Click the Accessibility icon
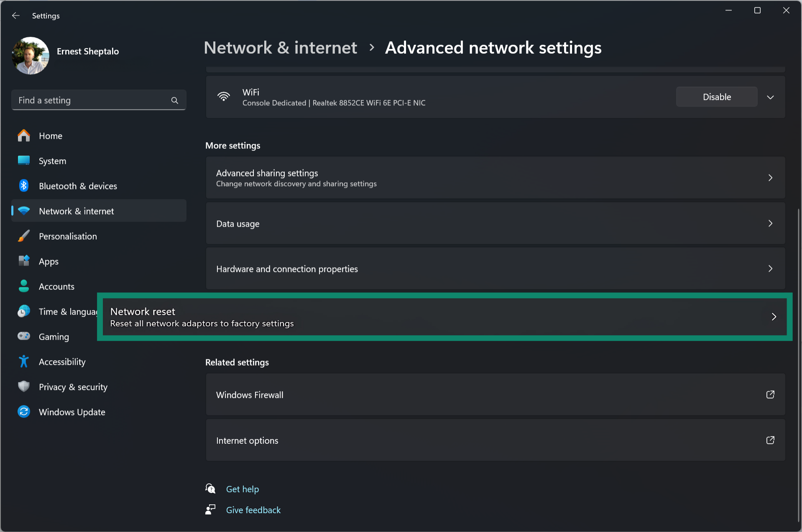The height and width of the screenshot is (532, 802). point(24,361)
